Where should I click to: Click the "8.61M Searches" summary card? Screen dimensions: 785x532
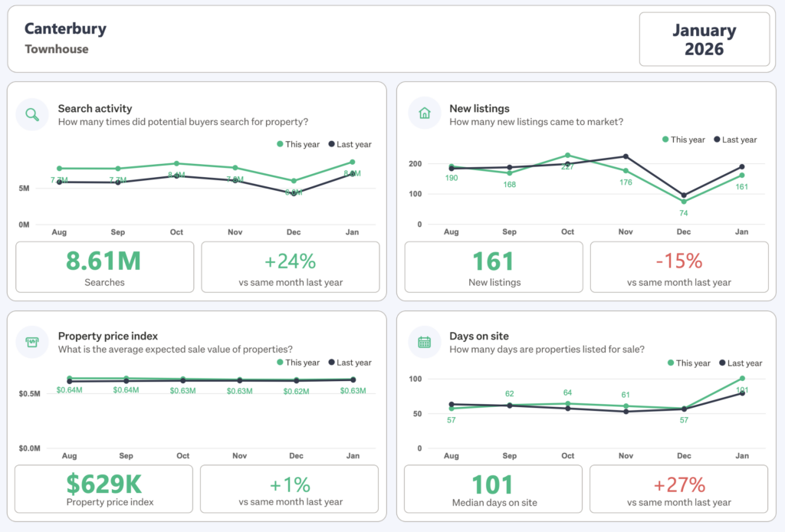(x=104, y=267)
